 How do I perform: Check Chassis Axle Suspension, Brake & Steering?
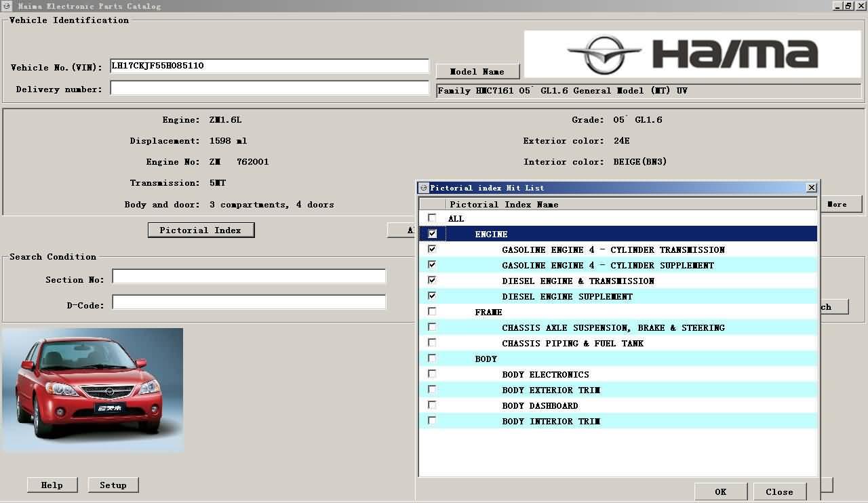coord(432,327)
